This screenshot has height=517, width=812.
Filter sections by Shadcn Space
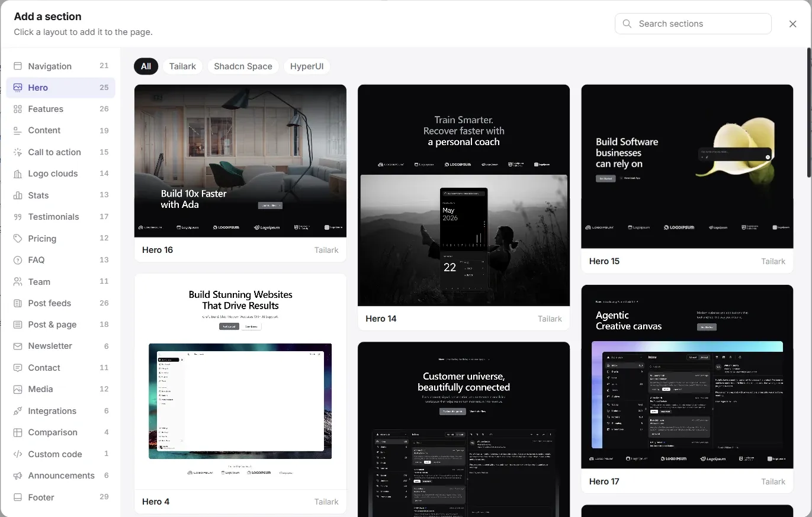point(243,66)
